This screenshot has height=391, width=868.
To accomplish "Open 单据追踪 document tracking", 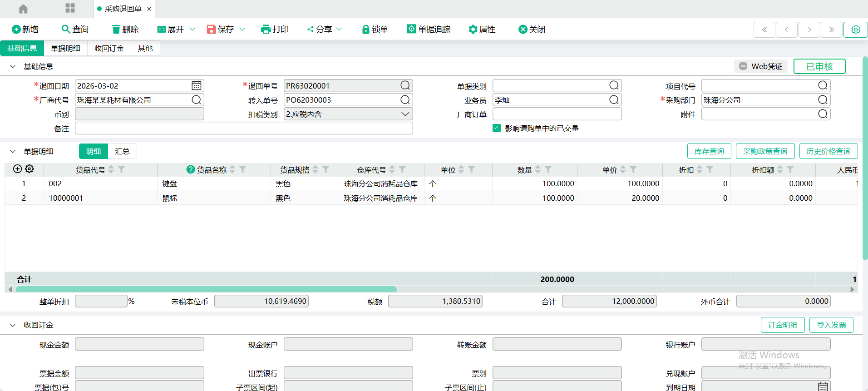I will click(429, 30).
